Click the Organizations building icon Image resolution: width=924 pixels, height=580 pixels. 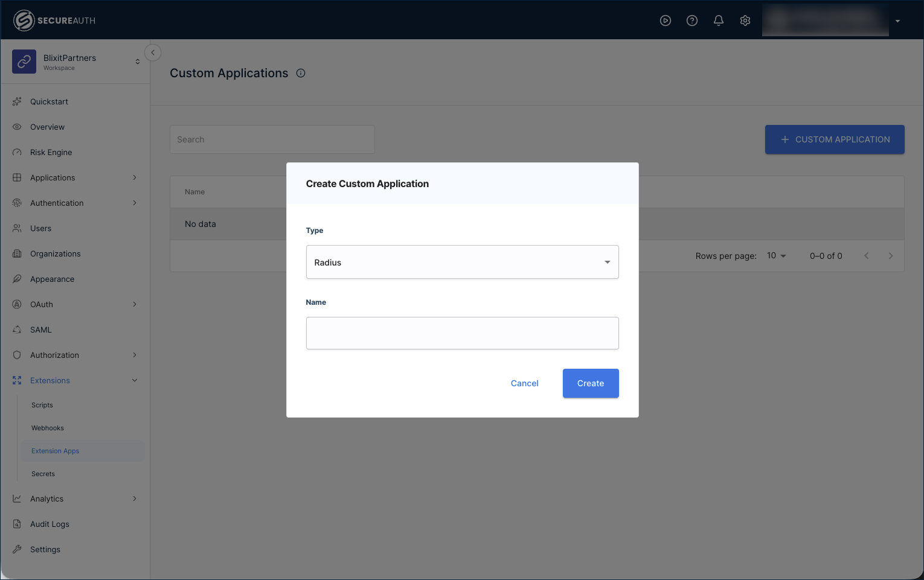coord(17,253)
